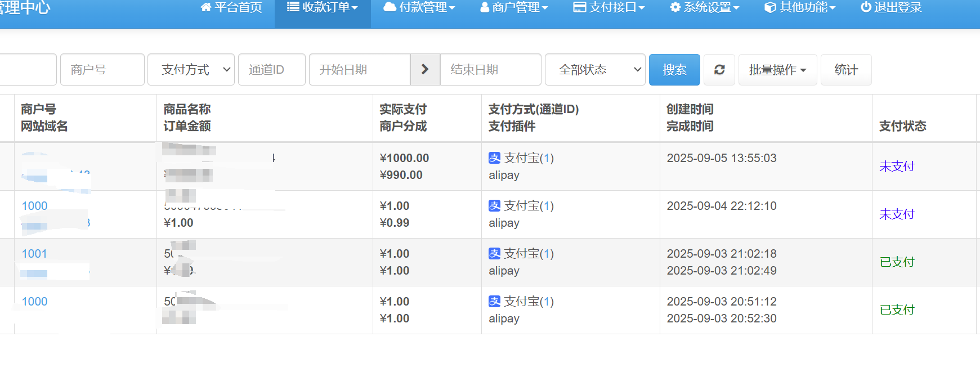Viewport: 980px width, 377px height.
Task: Click the 支付状态 column header
Action: pos(902,126)
